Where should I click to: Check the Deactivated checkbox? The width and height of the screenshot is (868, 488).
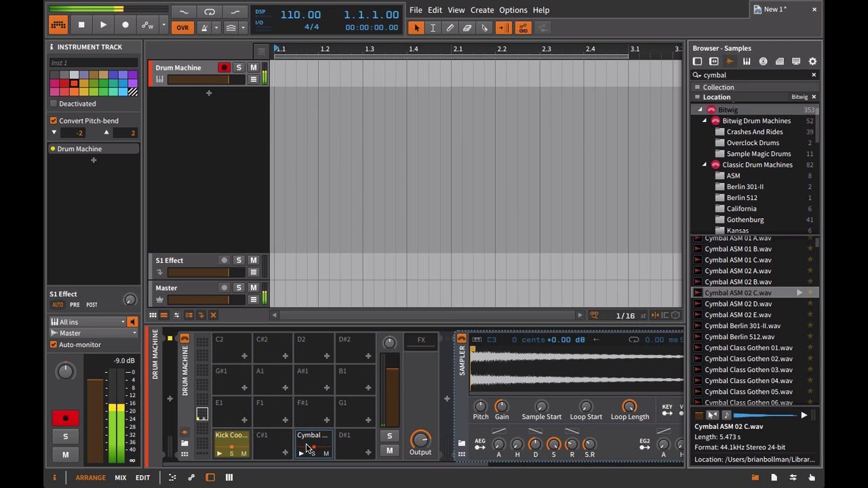pos(54,104)
